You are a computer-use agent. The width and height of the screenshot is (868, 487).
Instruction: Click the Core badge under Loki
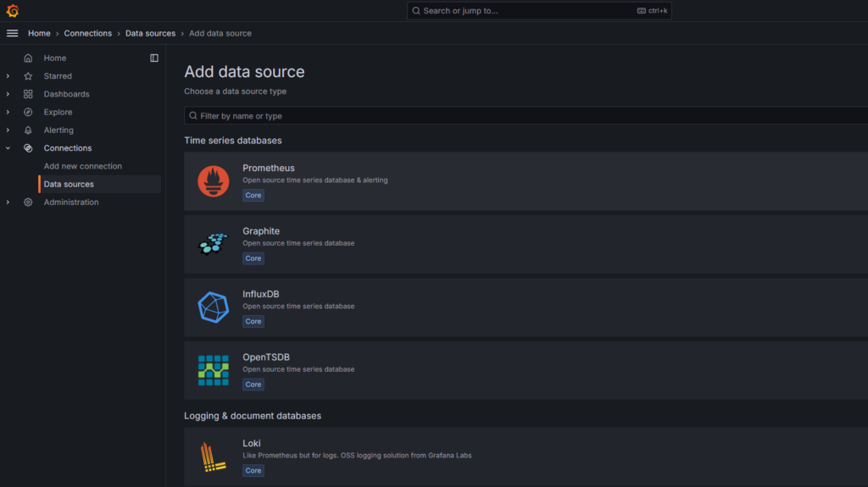253,471
